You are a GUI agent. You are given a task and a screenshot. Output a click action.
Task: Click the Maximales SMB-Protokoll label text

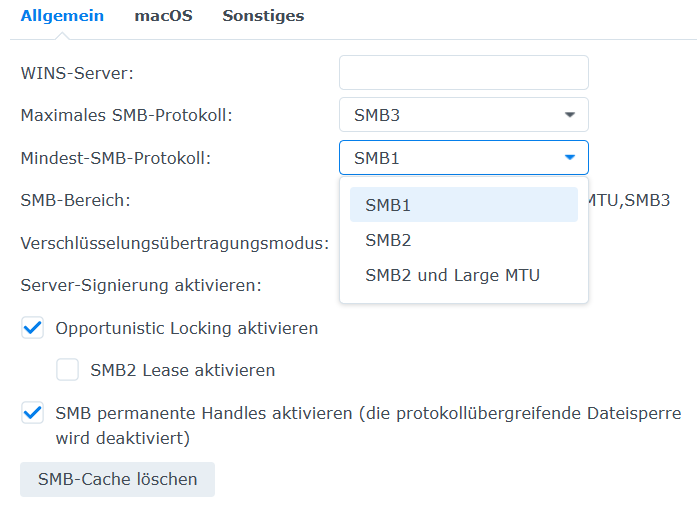point(126,115)
